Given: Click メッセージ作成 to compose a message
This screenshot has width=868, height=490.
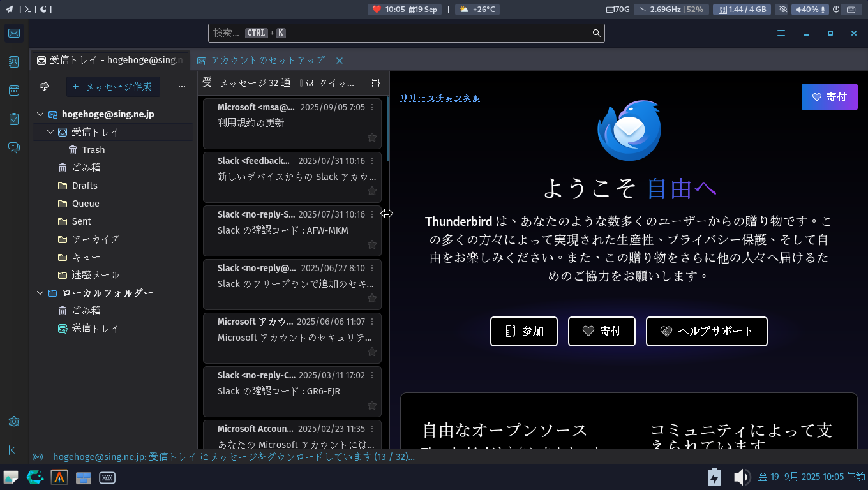Looking at the screenshot, I should pos(114,86).
